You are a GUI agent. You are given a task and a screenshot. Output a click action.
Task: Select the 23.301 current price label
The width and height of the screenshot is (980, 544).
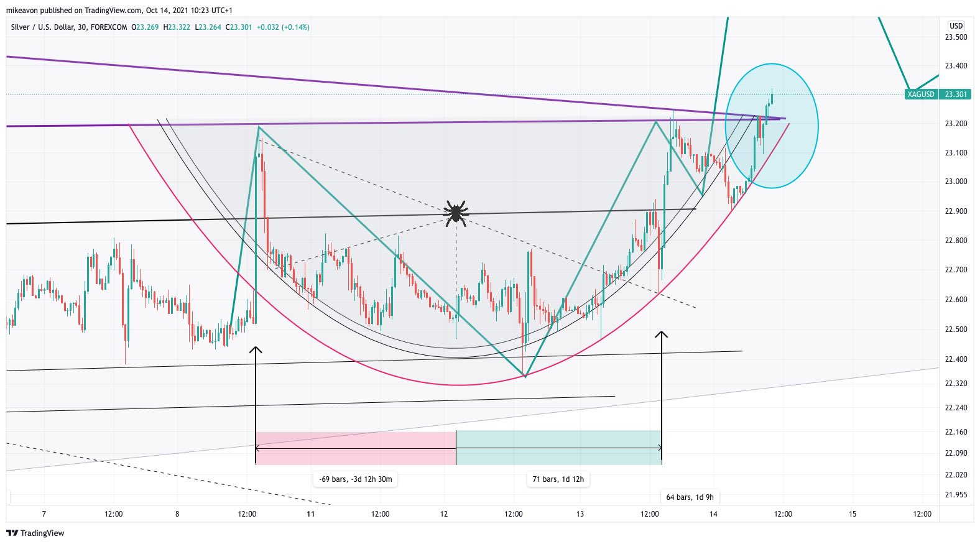(x=956, y=95)
